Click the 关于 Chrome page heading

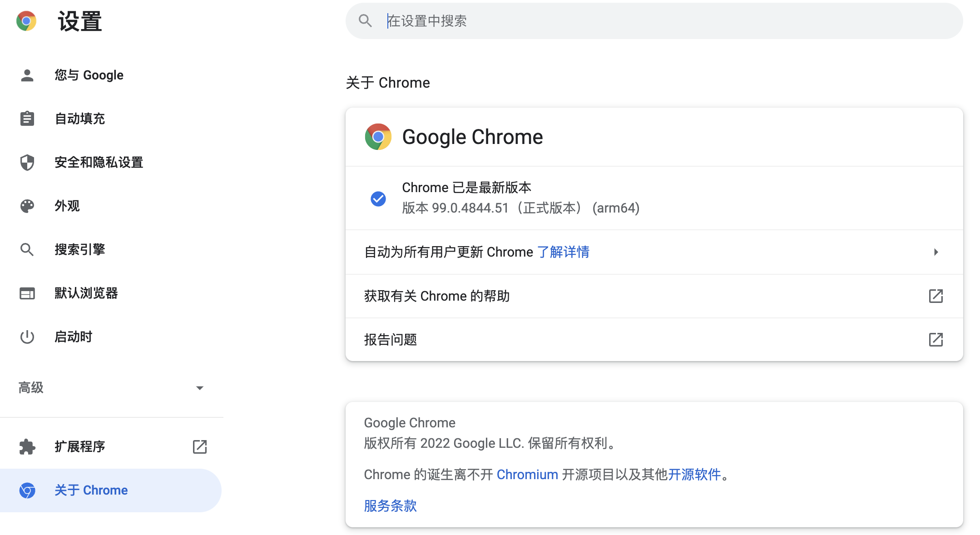click(x=388, y=83)
